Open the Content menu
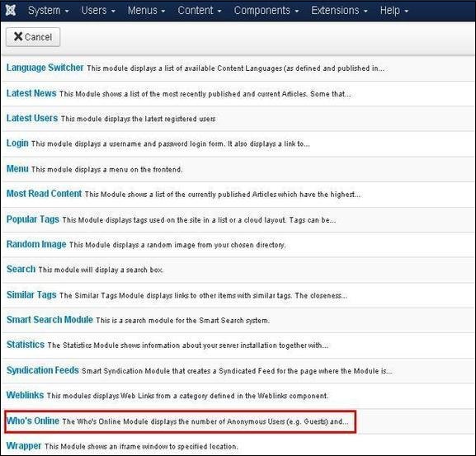This screenshot has height=456, width=476. 199,11
